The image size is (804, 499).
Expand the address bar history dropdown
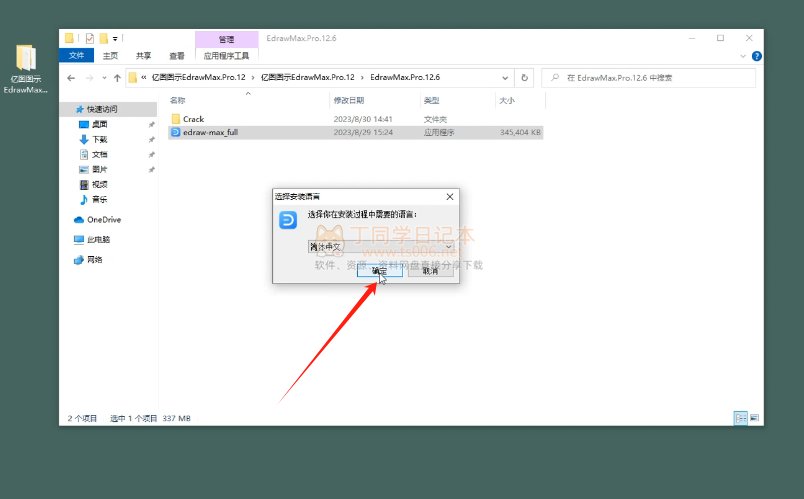[505, 78]
